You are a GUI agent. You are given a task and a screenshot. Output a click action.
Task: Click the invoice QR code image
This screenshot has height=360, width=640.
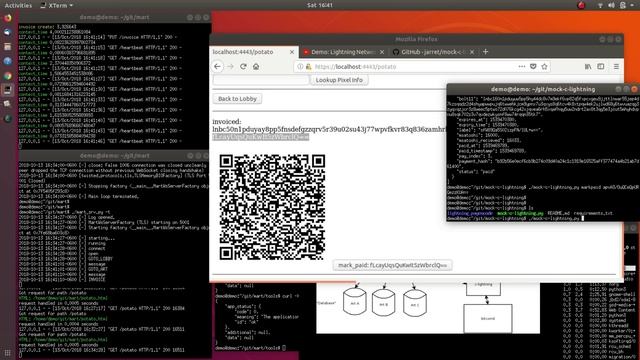tap(272, 207)
